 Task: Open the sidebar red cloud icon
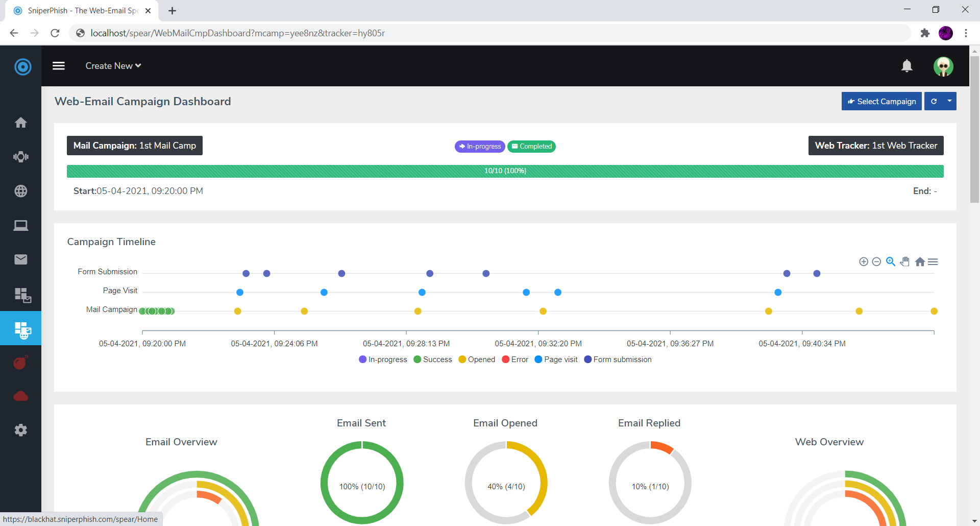21,396
